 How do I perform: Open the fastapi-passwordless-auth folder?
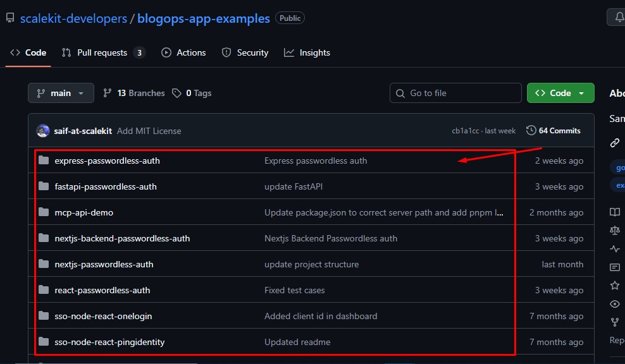(x=106, y=186)
